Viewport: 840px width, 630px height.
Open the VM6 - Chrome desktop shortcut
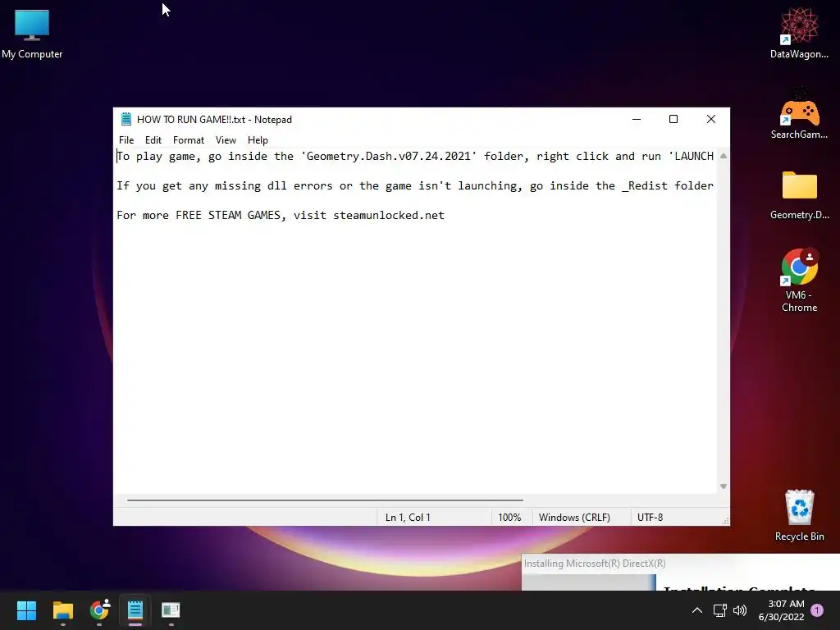pos(799,281)
